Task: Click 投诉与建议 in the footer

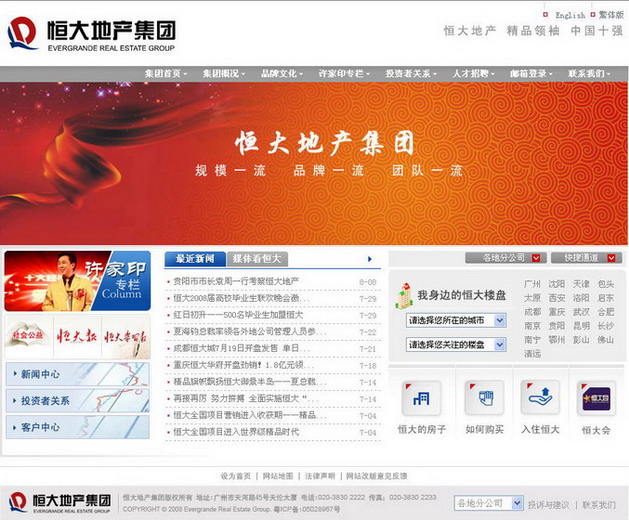Action: (548, 505)
